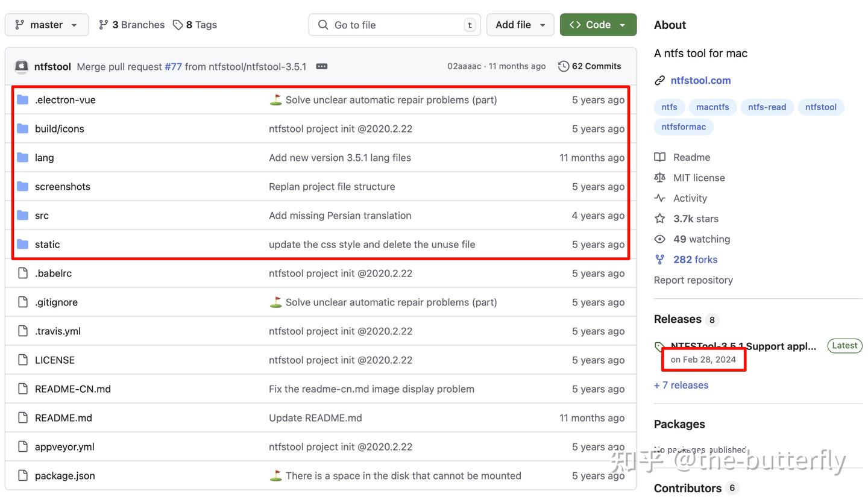This screenshot has width=868, height=500.
Task: Click the Latest release badge
Action: (x=844, y=346)
